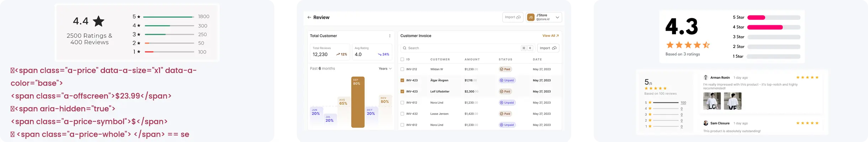
Task: Click the '2500 Ratings & 400 Reviews' text
Action: [x=89, y=39]
